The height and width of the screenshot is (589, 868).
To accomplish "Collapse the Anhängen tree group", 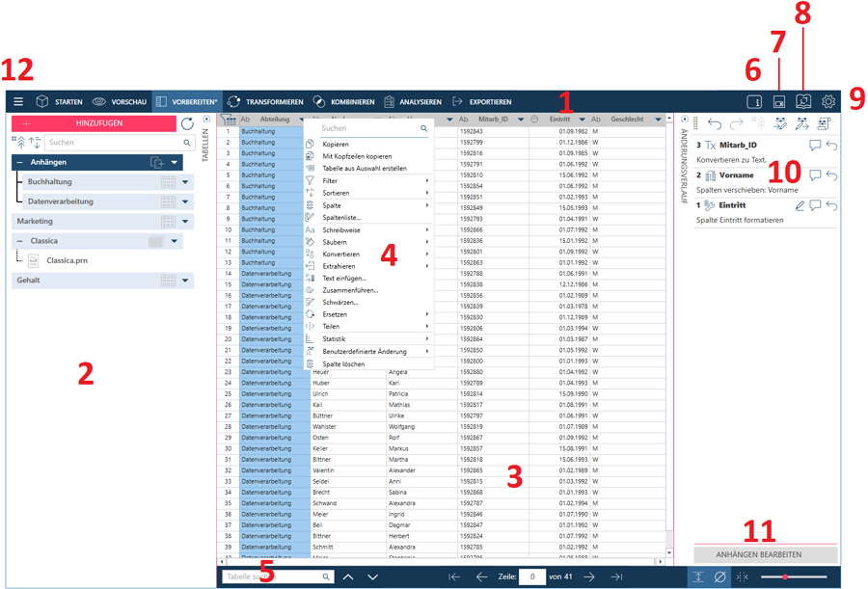I will point(20,163).
